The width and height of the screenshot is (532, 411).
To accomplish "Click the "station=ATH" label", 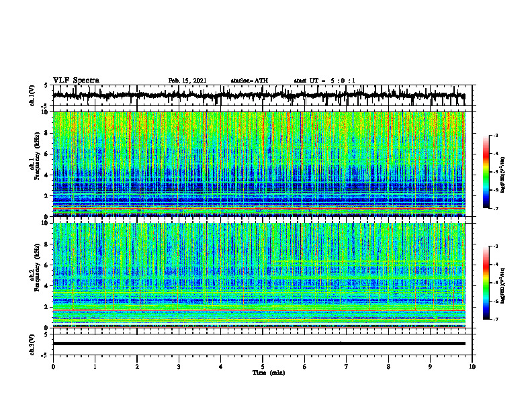I will 249,81.
